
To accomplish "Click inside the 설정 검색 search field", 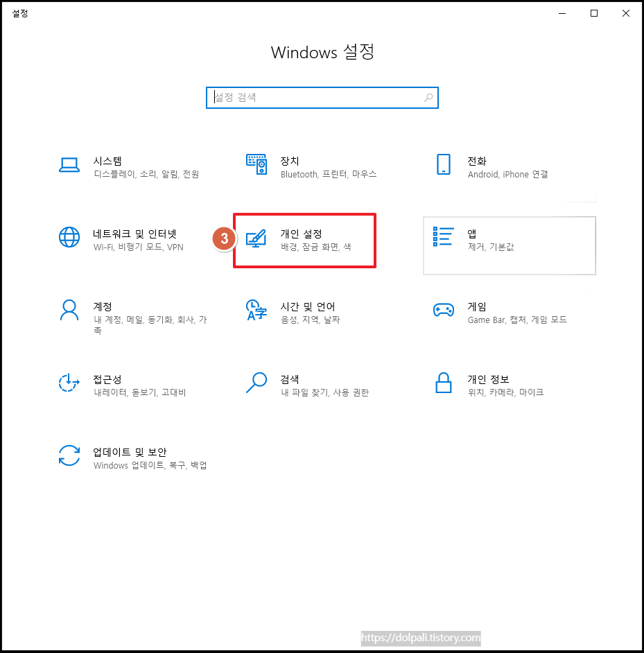I will coord(312,98).
